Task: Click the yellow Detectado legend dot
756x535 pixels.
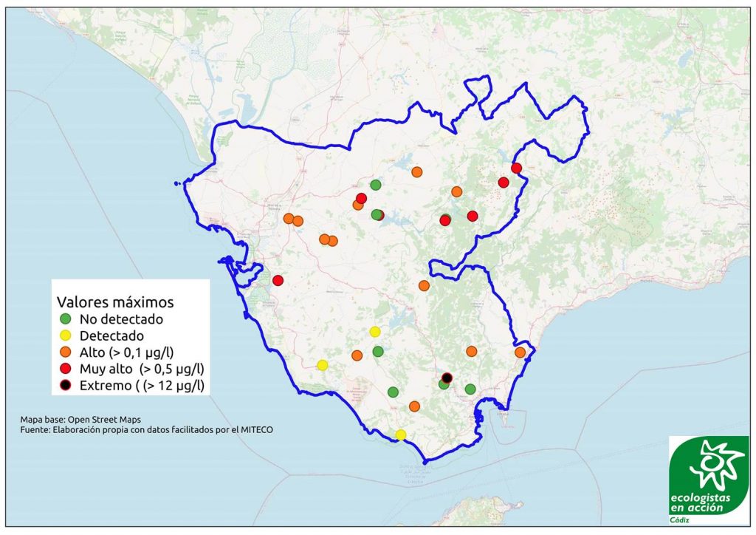Action: (x=66, y=335)
